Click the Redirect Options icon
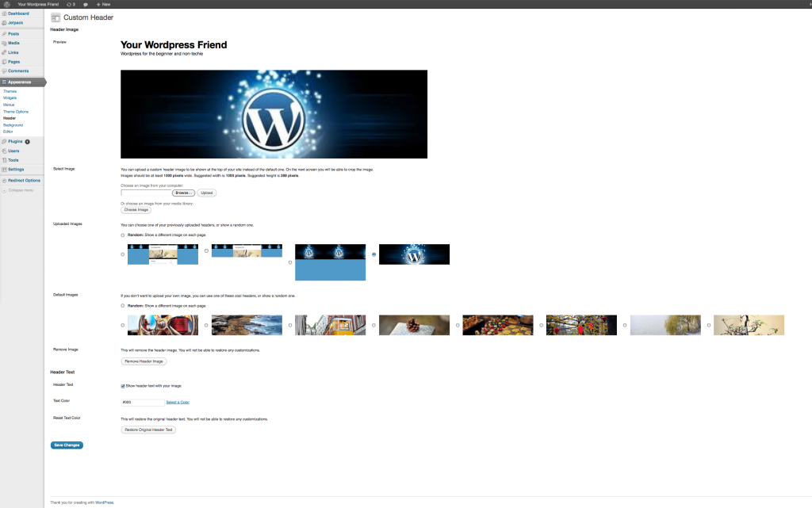This screenshot has height=508, width=812. [x=4, y=181]
